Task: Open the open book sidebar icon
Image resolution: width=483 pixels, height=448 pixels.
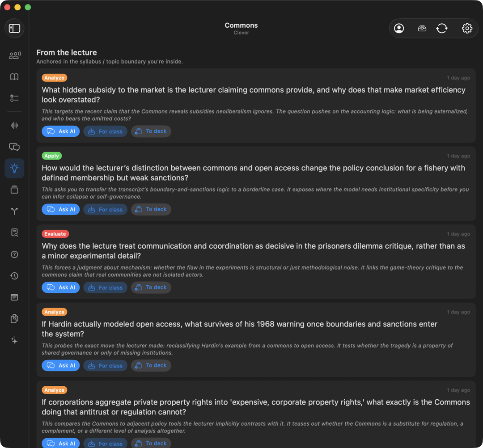Action: pyautogui.click(x=14, y=76)
